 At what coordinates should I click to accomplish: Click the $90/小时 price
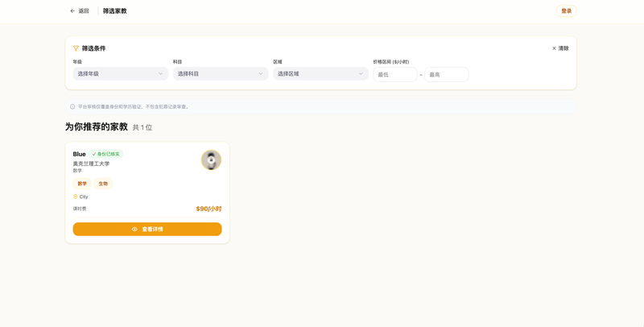pyautogui.click(x=209, y=209)
